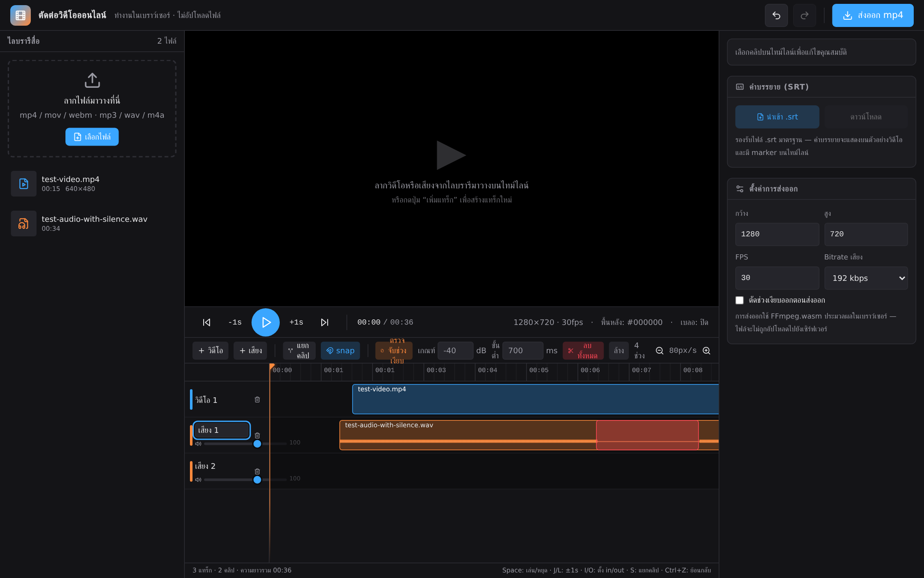The height and width of the screenshot is (578, 924).
Task: Click the FPS input field showing 30
Action: click(x=777, y=278)
